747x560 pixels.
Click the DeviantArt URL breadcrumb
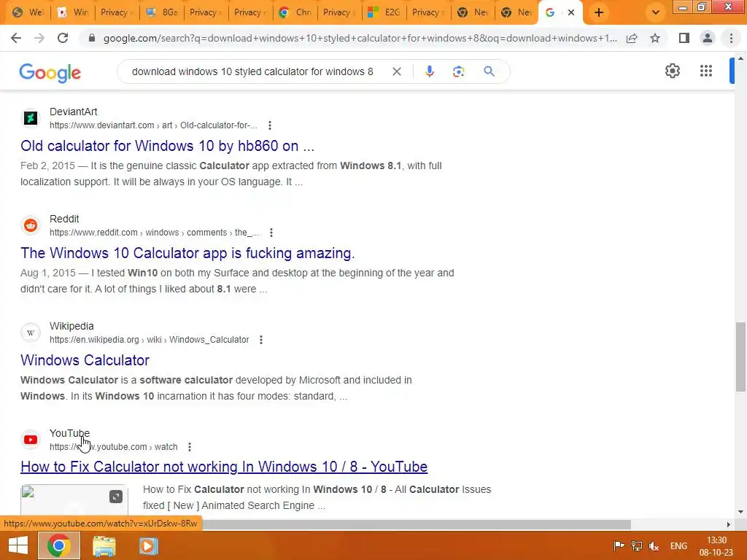tap(153, 125)
